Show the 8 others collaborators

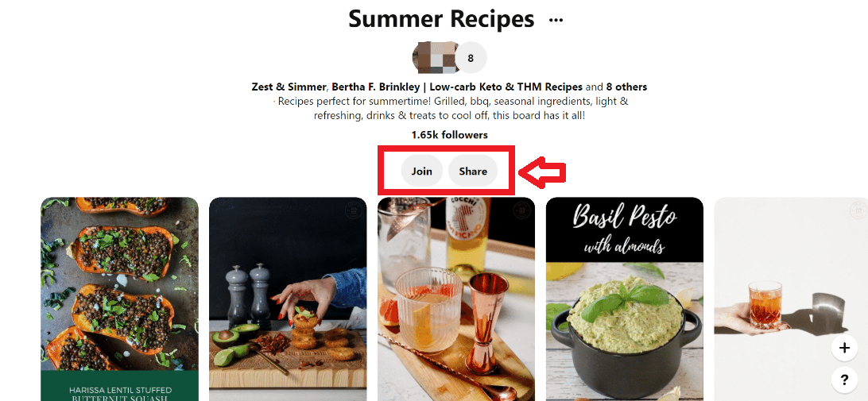(626, 87)
